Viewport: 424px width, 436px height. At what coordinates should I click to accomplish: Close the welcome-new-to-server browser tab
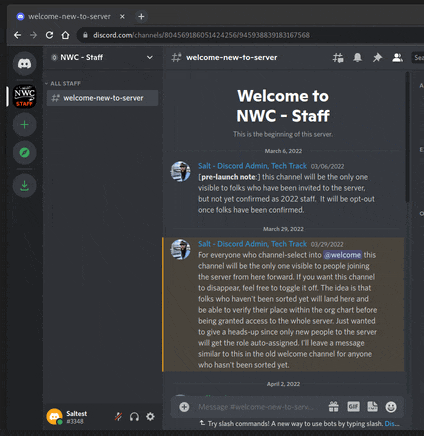(x=122, y=16)
